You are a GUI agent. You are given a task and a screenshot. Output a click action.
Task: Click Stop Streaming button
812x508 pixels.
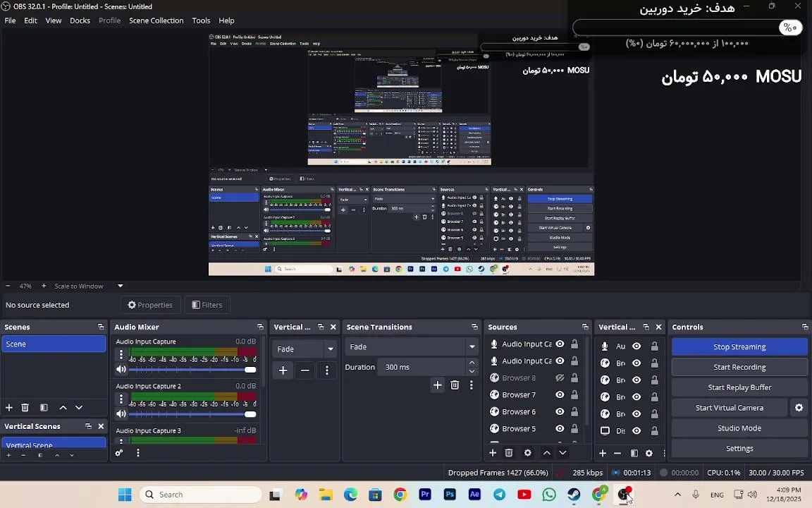pos(739,347)
